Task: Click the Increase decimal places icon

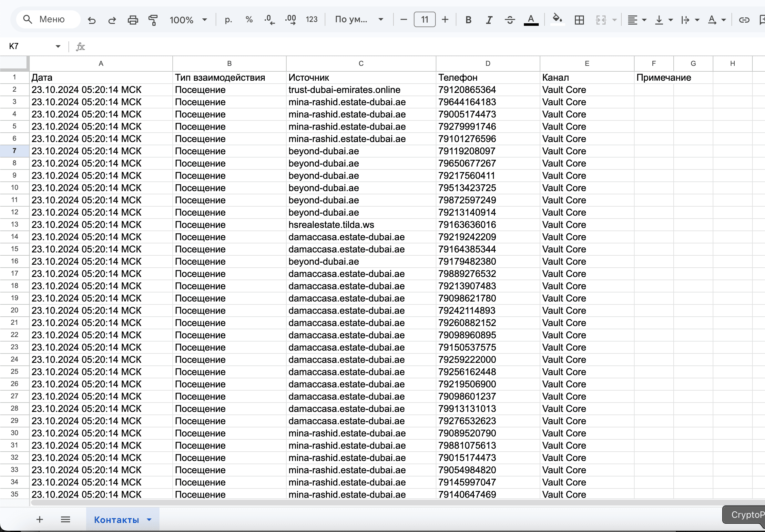Action: coord(291,20)
